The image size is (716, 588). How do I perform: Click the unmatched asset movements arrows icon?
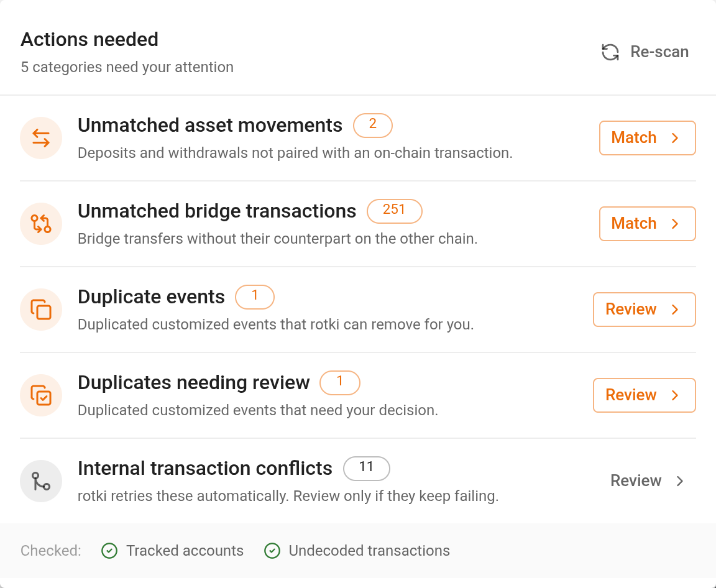click(x=41, y=138)
